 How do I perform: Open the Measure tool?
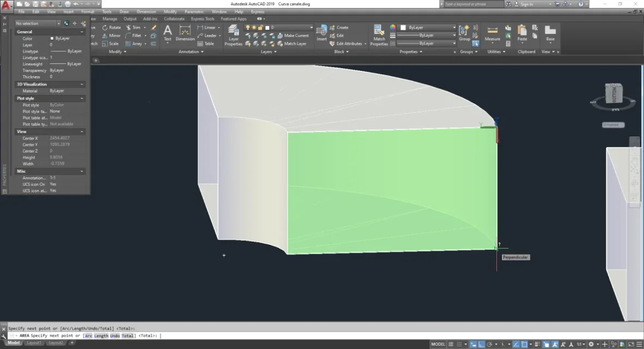[x=492, y=34]
